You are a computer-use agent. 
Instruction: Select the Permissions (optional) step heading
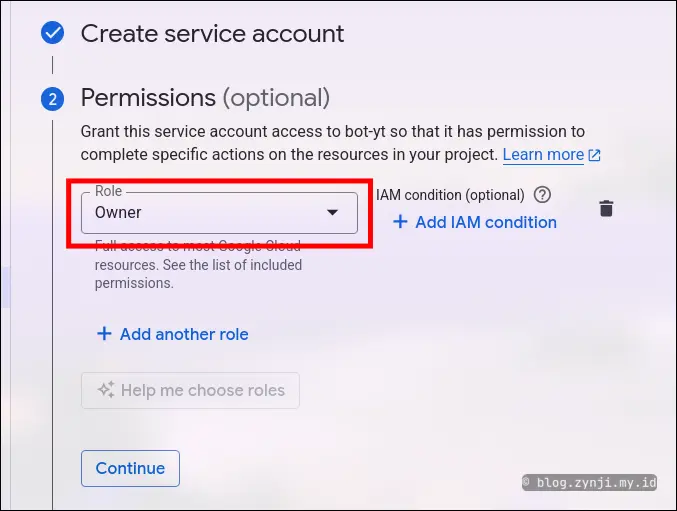point(205,97)
